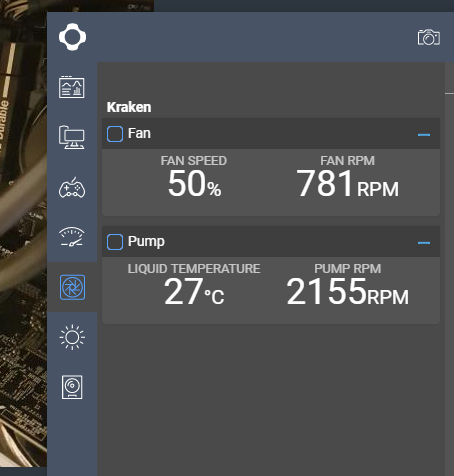Image resolution: width=454 pixels, height=476 pixels.
Task: Open the Overclocking gauge sidebar icon
Action: (x=72, y=237)
